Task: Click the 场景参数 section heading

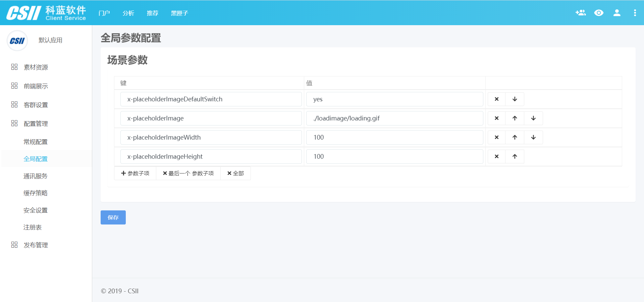Action: [127, 60]
